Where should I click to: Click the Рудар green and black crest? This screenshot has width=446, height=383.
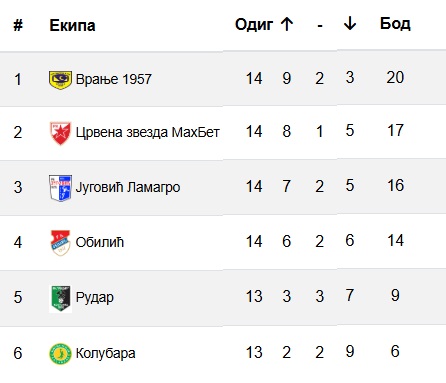click(x=60, y=298)
